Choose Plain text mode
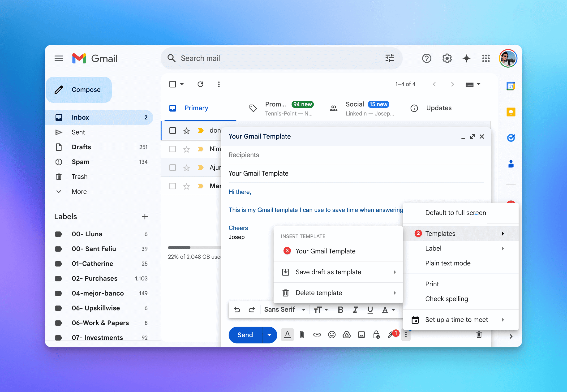The width and height of the screenshot is (567, 392). tap(461, 263)
